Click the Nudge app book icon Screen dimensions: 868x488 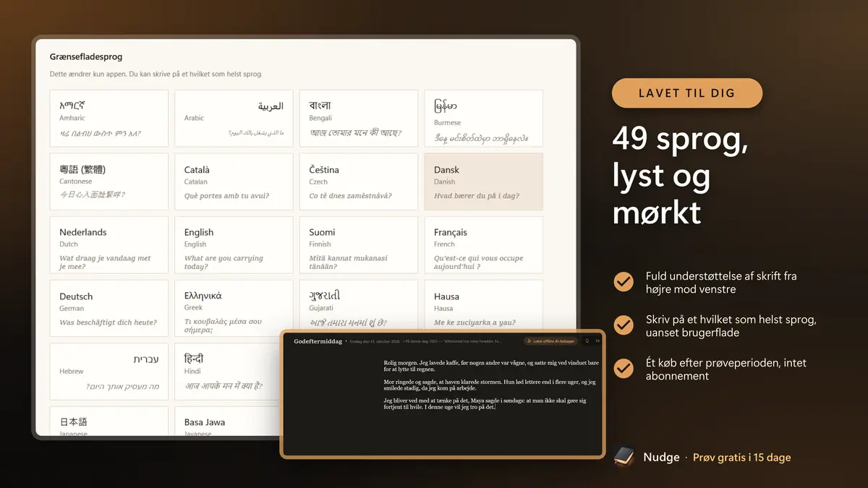[624, 457]
